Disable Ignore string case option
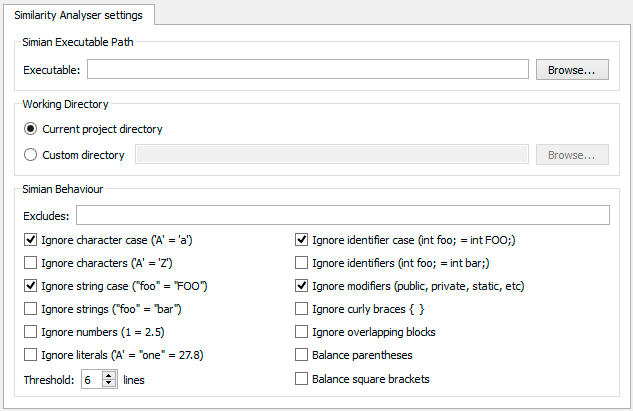Screen dimensions: 633x411 coord(31,286)
